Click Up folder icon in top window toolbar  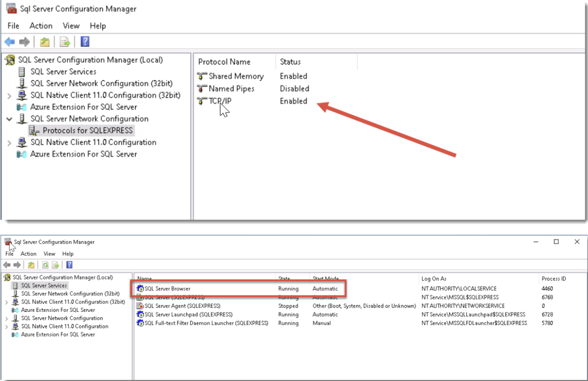[45, 42]
